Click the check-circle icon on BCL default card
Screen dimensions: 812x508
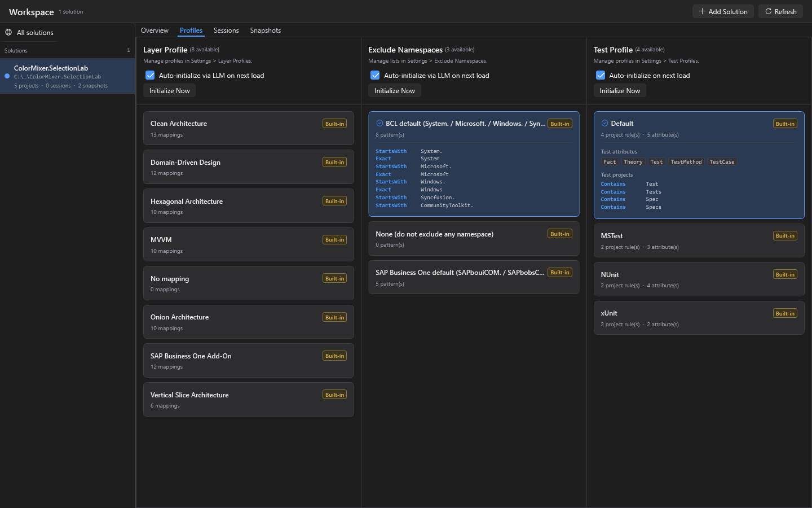click(379, 123)
